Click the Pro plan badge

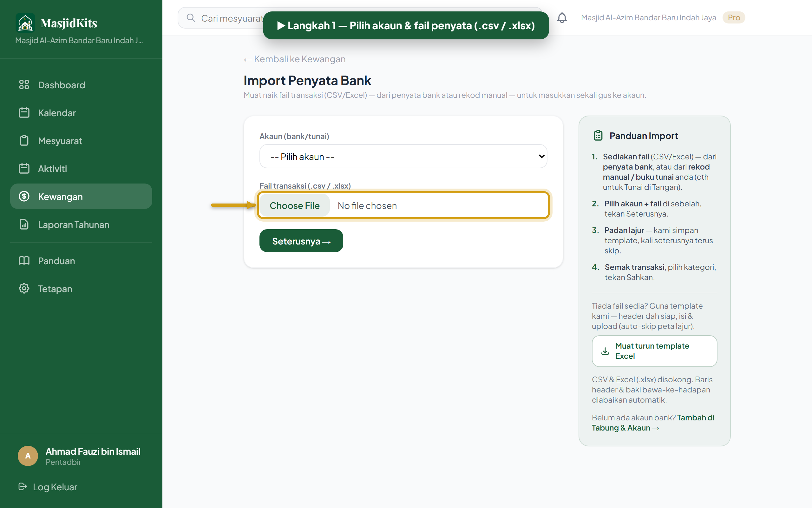pos(734,17)
